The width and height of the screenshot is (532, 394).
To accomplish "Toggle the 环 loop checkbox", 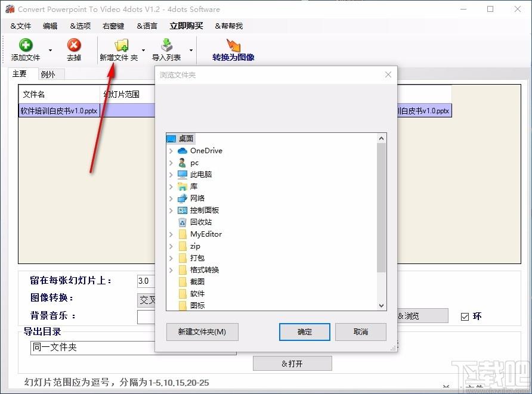I will 465,317.
